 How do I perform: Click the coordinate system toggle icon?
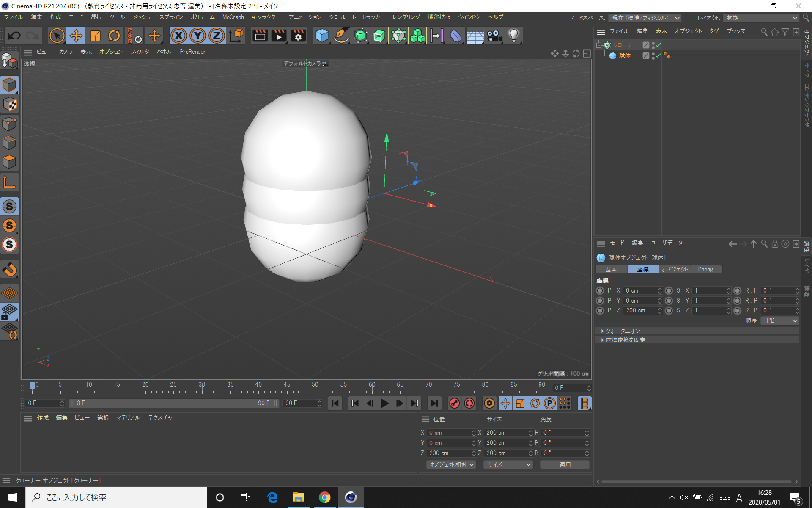click(236, 36)
